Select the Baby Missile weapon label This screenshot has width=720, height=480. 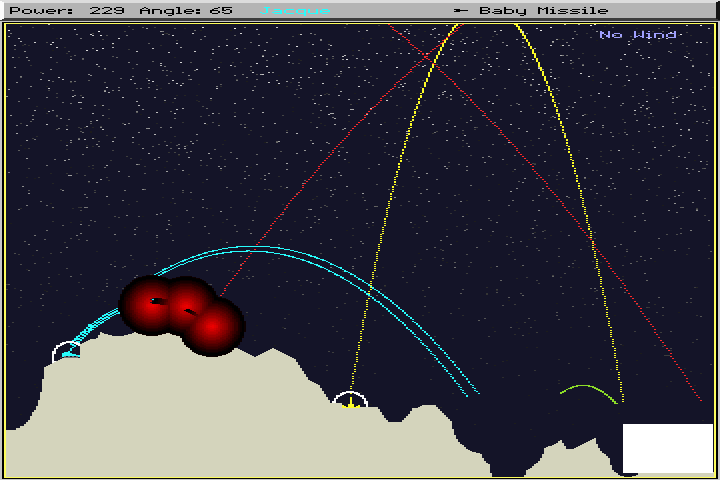tap(544, 10)
